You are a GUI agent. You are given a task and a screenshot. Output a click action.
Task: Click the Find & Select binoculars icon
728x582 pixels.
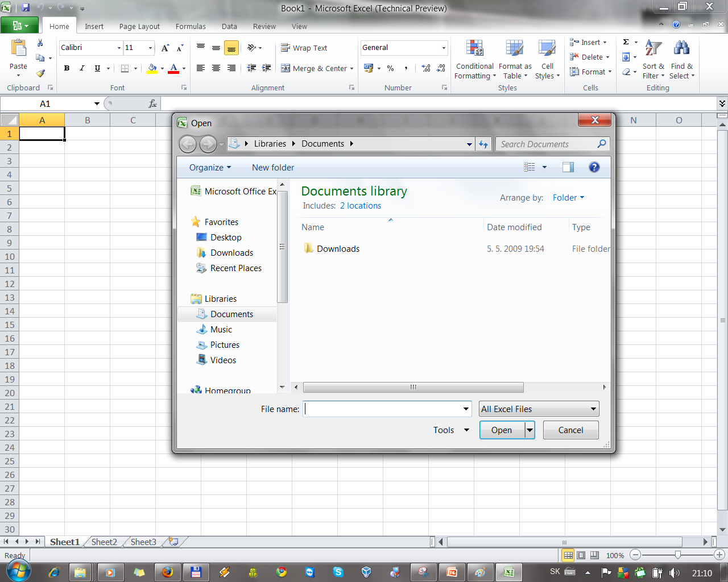click(x=681, y=48)
